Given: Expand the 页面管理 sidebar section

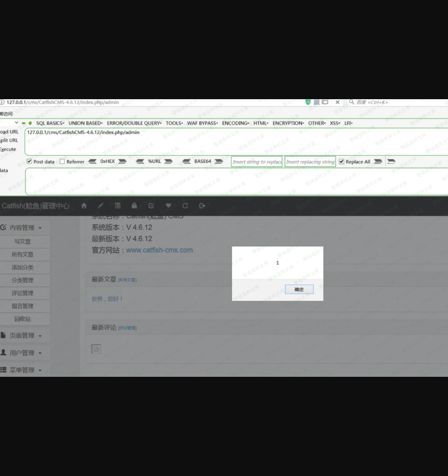Looking at the screenshot, I should [x=22, y=336].
